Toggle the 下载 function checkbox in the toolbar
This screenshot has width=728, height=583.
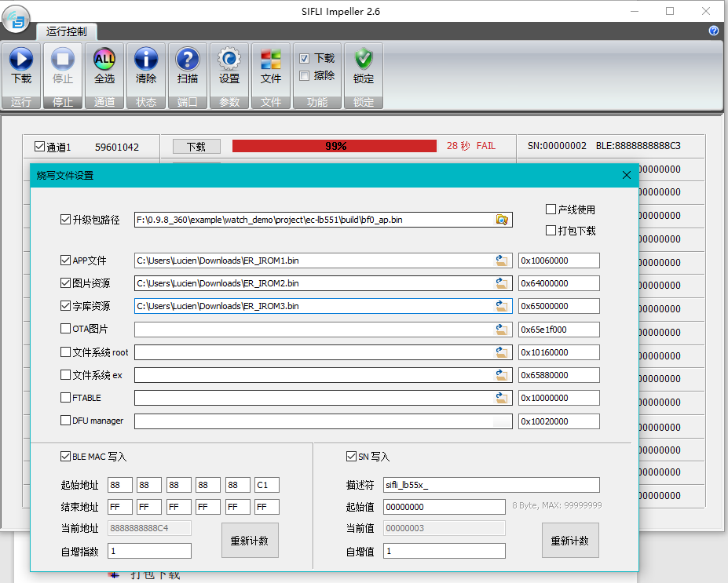305,58
